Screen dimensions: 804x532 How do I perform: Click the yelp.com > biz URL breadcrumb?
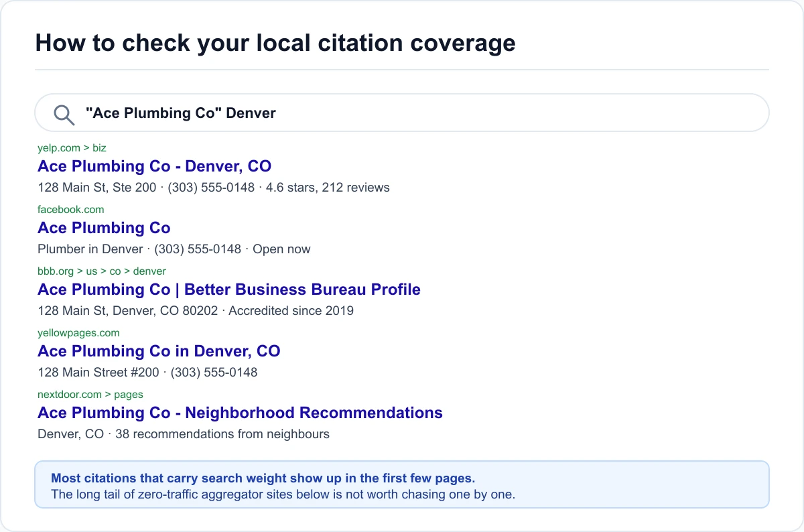(x=72, y=148)
